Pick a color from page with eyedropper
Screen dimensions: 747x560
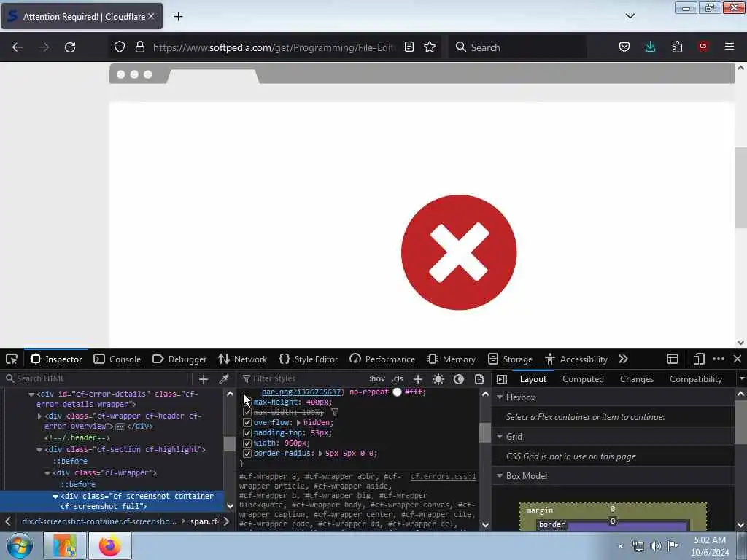pyautogui.click(x=223, y=379)
